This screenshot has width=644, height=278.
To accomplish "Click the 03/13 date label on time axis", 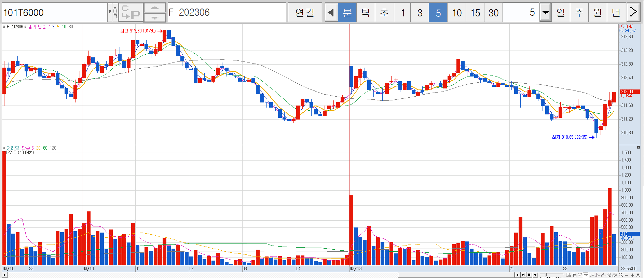I will coord(355,268).
